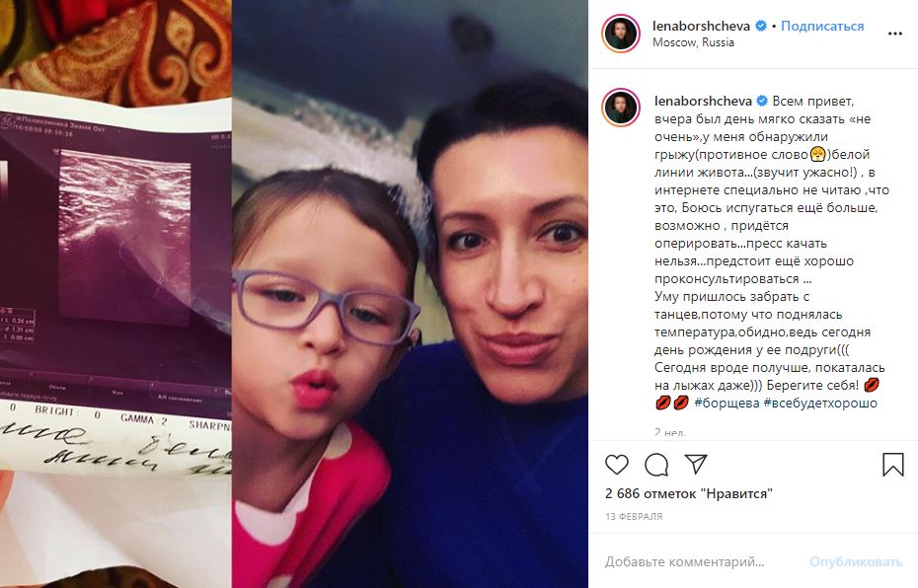Click lenaborshcheva username in caption
This screenshot has width=918, height=588.
pos(703,101)
